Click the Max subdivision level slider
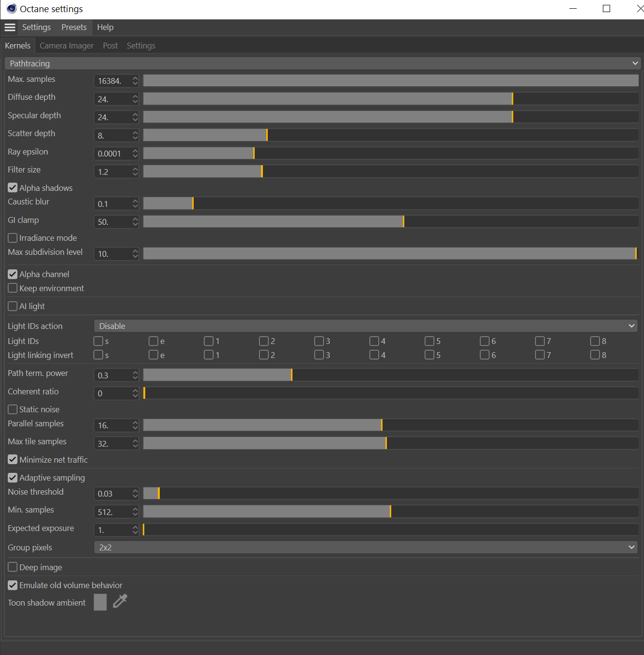The image size is (644, 655). (391, 253)
